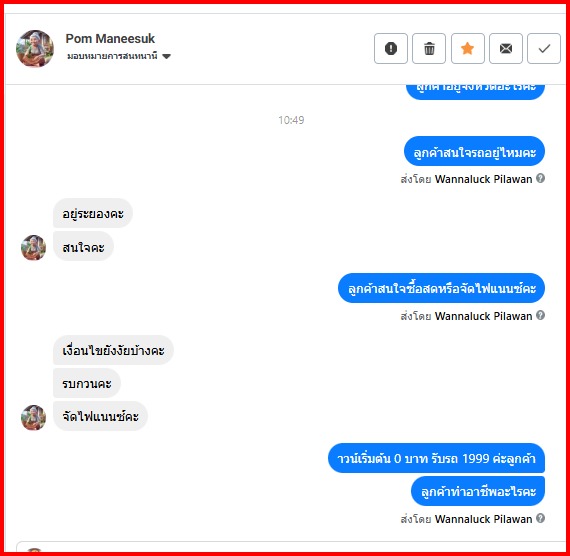Expand the assign conversation dropdown arrow
This screenshot has width=570, height=556.
pos(166,56)
